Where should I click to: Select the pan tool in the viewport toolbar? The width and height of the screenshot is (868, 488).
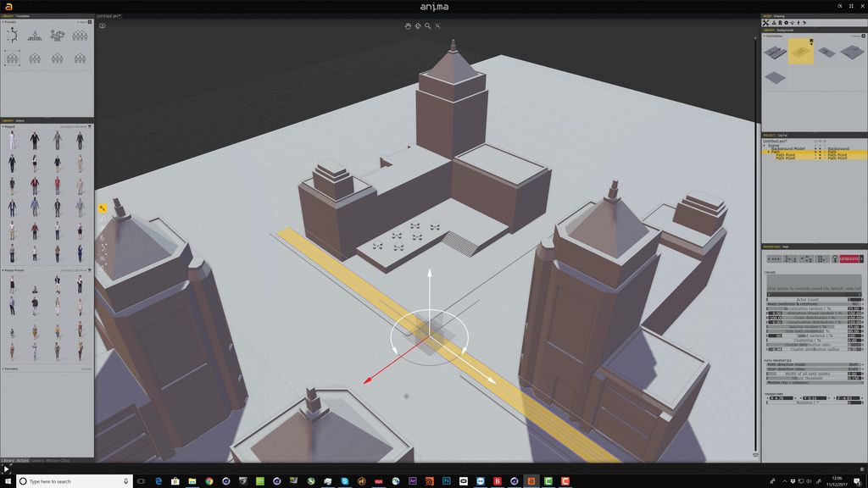409,26
